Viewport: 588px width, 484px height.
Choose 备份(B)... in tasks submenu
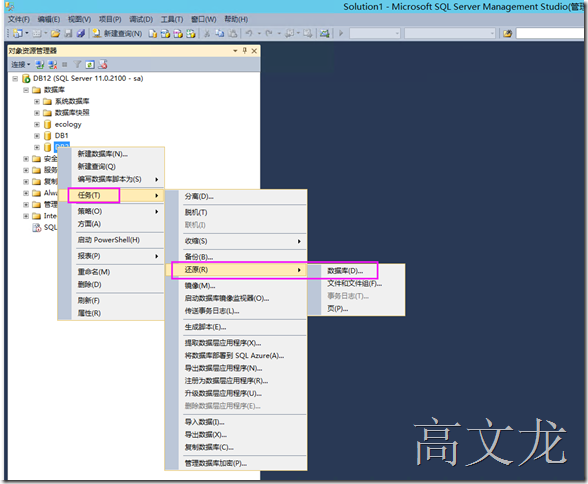[x=199, y=257]
